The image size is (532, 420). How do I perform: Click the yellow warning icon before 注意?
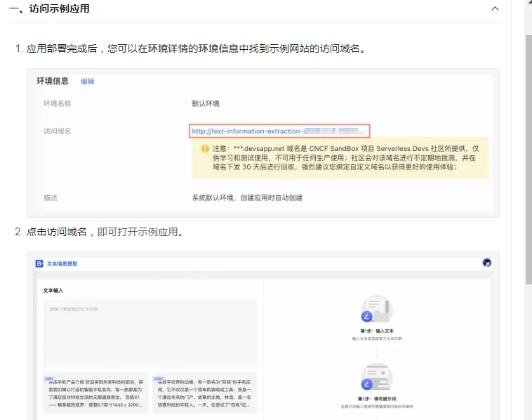click(x=205, y=148)
